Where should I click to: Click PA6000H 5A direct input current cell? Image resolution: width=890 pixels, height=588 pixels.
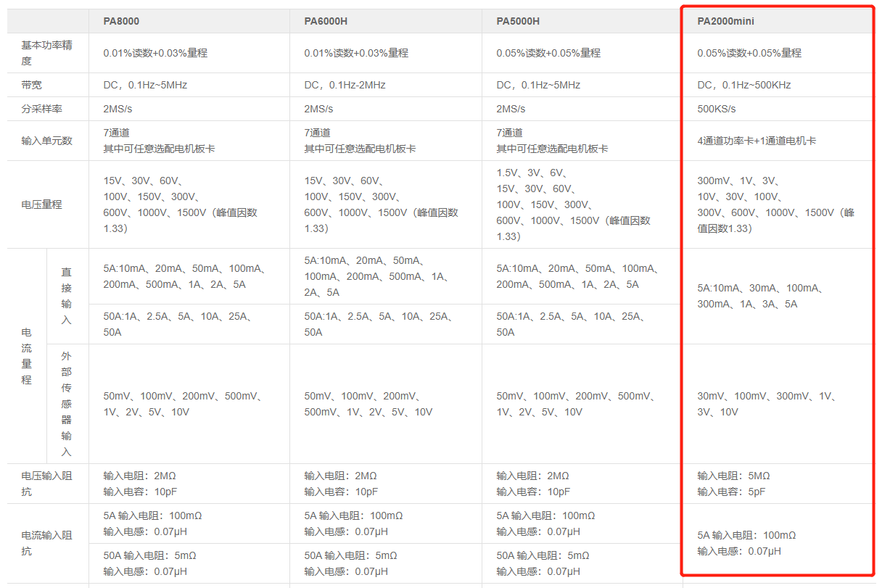pyautogui.click(x=376, y=276)
